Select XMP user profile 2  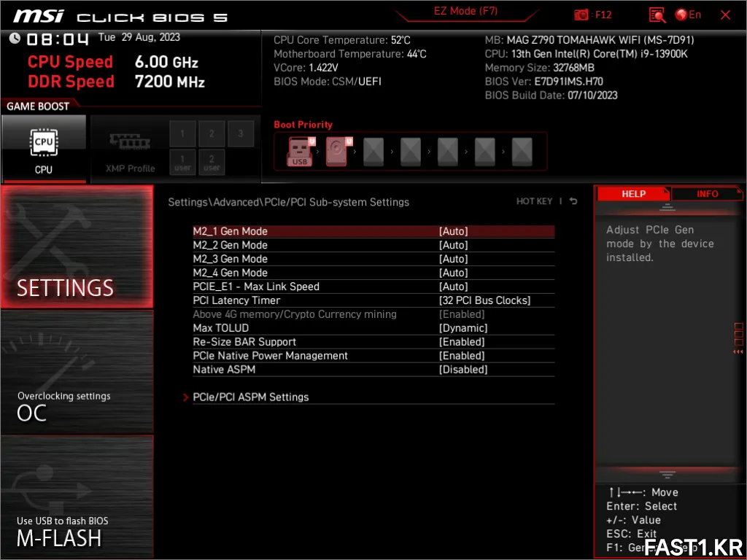pyautogui.click(x=212, y=163)
